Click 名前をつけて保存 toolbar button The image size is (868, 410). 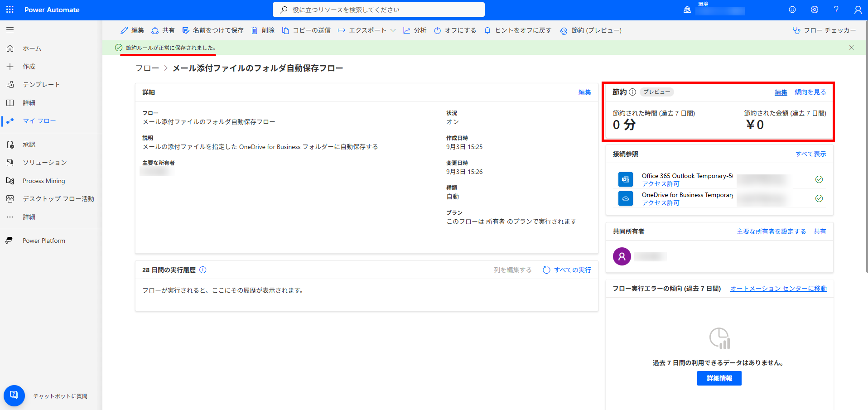click(213, 30)
